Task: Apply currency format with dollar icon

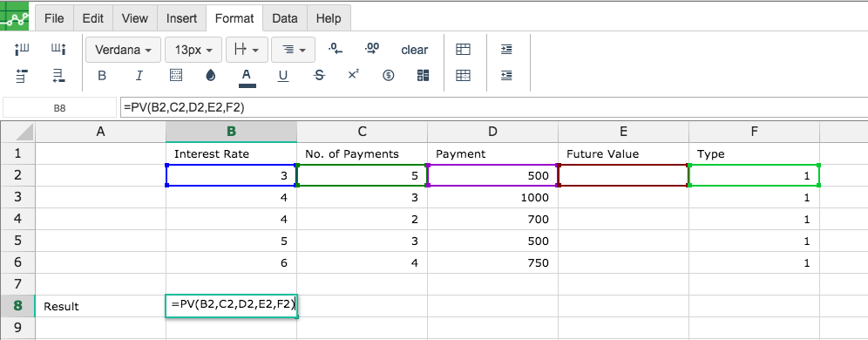Action: 388,76
